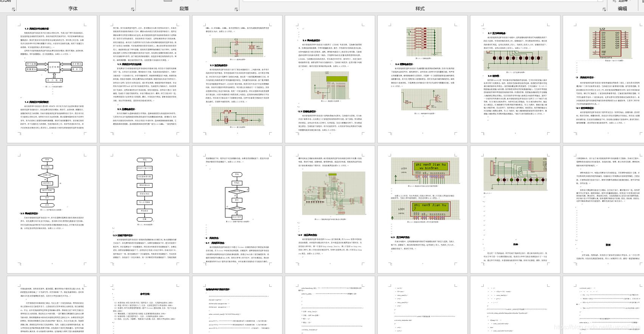Click the 字体 ribbon group label

click(73, 8)
